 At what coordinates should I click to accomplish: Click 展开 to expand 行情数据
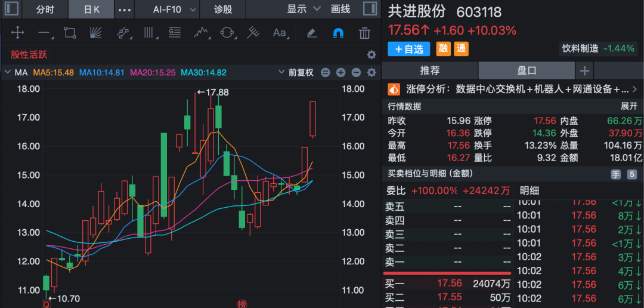(x=628, y=106)
